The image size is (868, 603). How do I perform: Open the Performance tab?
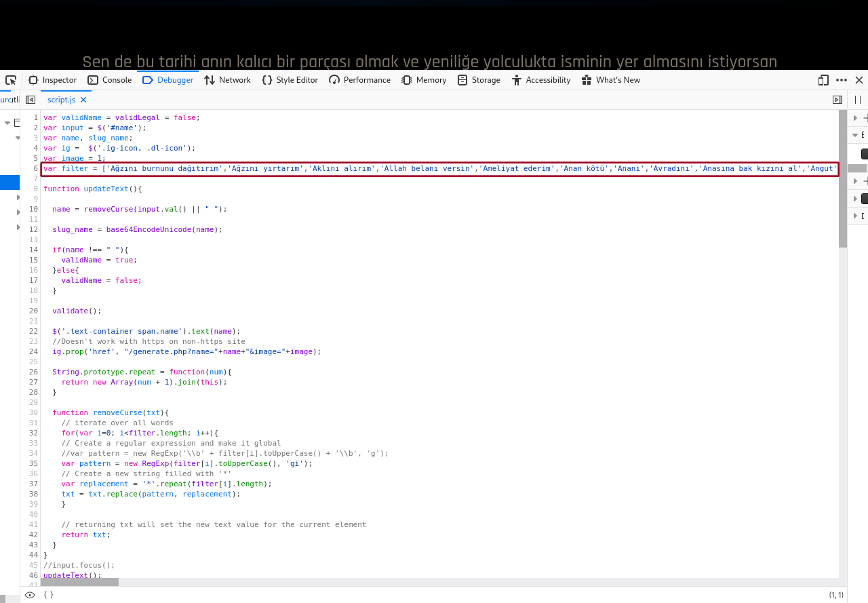pyautogui.click(x=360, y=80)
